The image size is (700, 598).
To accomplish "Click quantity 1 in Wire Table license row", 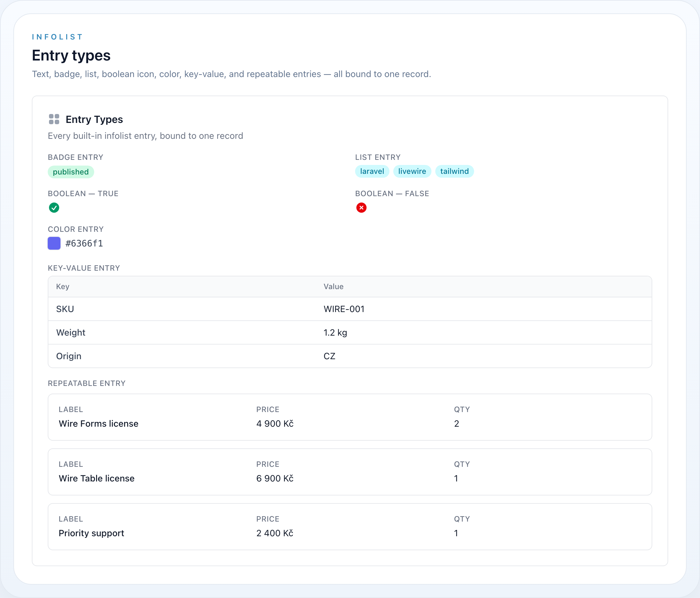I will [x=456, y=478].
